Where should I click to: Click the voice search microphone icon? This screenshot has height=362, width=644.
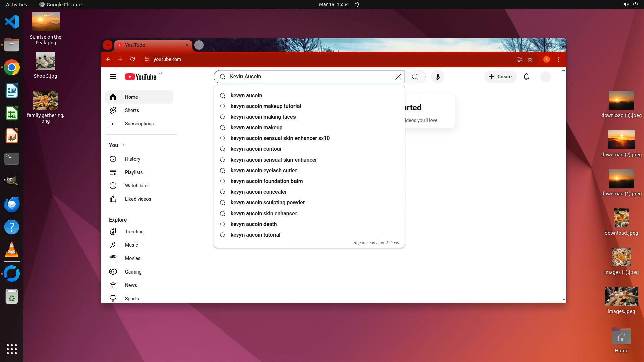click(x=437, y=77)
